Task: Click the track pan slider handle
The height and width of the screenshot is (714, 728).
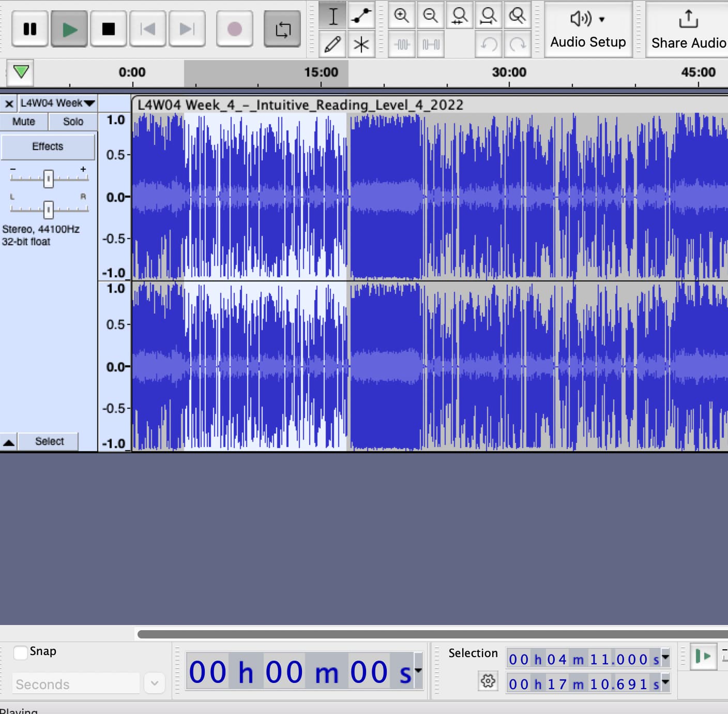Action: coord(48,210)
